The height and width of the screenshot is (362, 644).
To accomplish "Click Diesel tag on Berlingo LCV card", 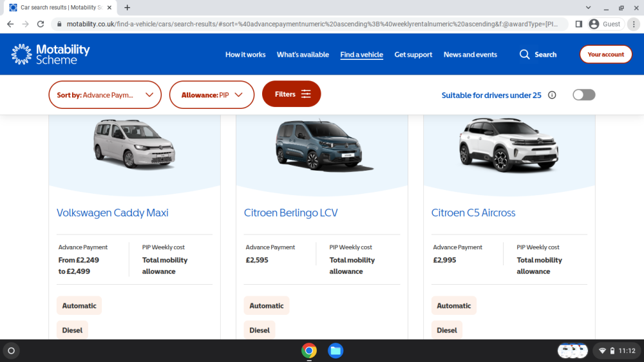I will coord(260,330).
